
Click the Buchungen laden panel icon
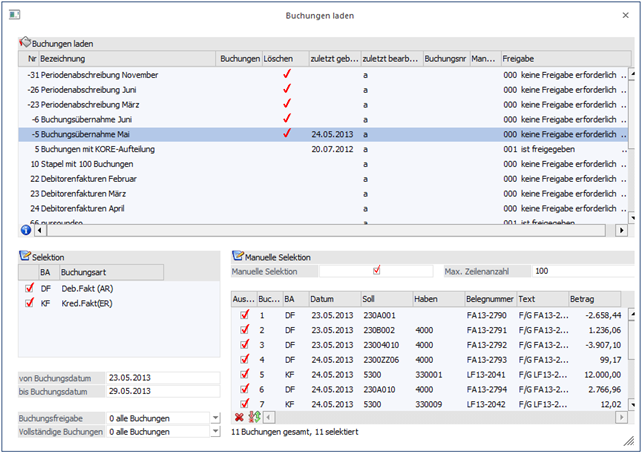coord(25,44)
